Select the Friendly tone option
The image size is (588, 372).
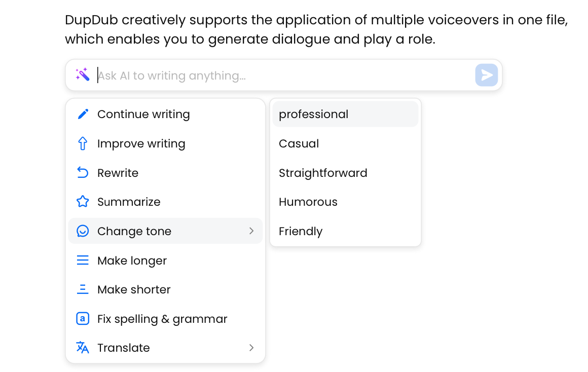pos(301,231)
